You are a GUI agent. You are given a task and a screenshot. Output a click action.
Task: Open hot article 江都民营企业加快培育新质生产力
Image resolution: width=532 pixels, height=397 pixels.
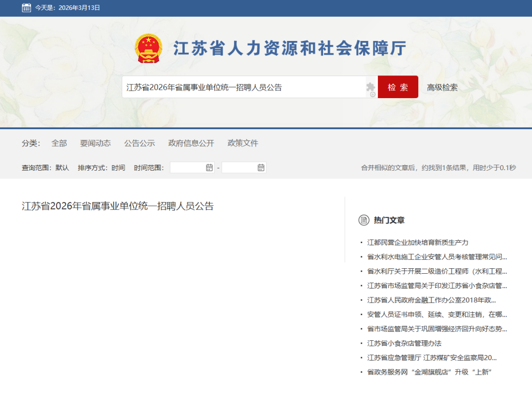[x=417, y=243]
